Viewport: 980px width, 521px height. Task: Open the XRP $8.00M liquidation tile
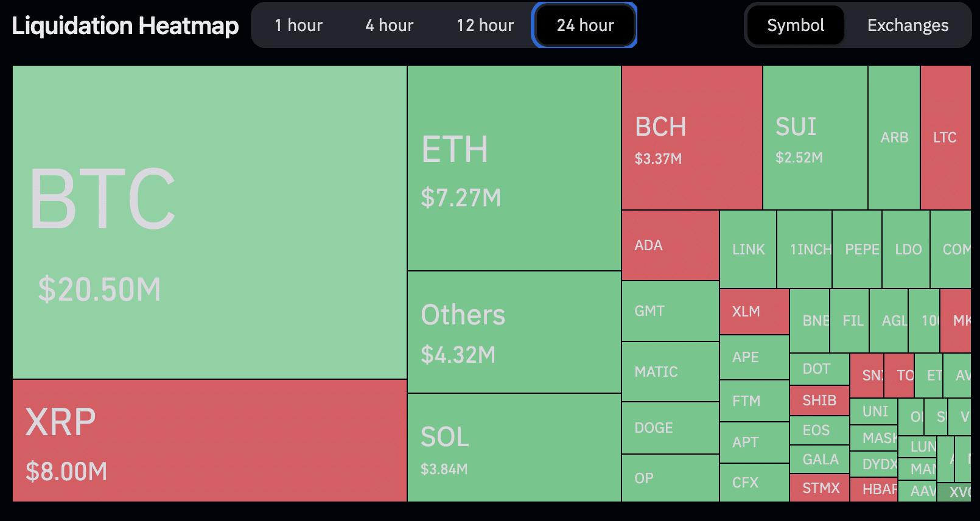click(209, 441)
